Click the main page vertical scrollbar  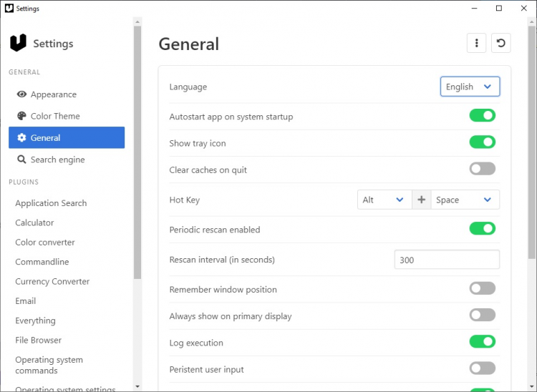pos(531,143)
